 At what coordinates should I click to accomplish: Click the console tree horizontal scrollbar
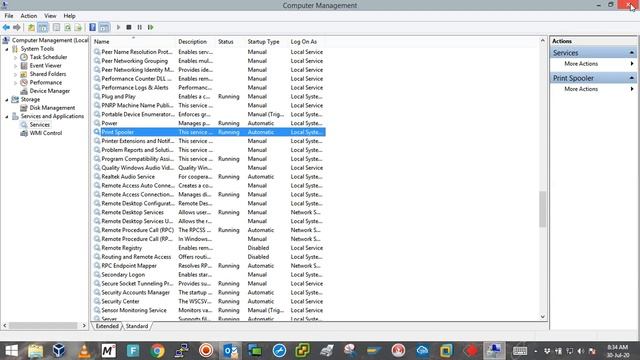(x=43, y=326)
